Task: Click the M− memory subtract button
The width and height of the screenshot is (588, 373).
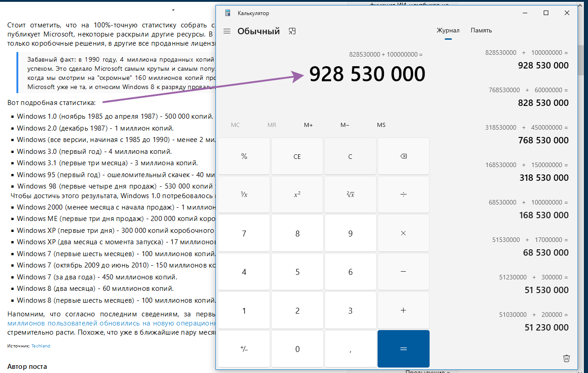Action: point(345,125)
